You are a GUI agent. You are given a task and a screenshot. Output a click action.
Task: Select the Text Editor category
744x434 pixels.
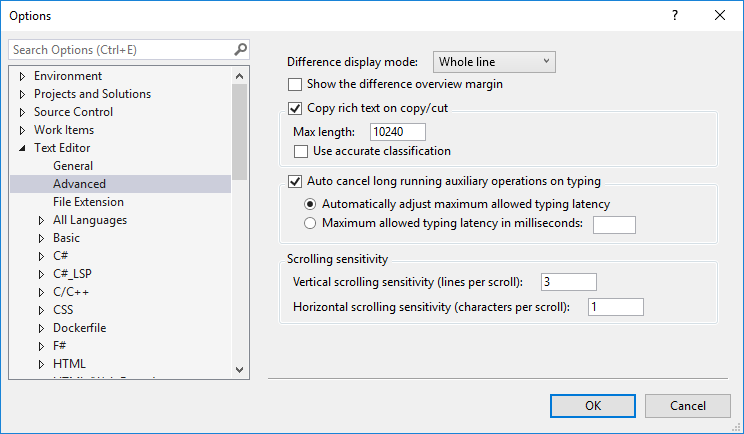click(62, 148)
